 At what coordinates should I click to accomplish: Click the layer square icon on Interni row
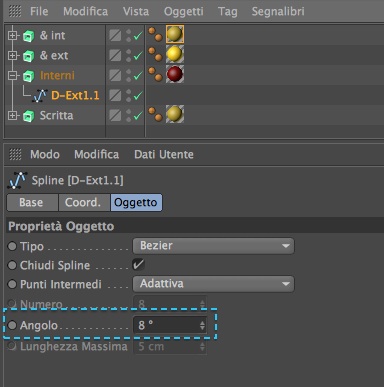115,75
